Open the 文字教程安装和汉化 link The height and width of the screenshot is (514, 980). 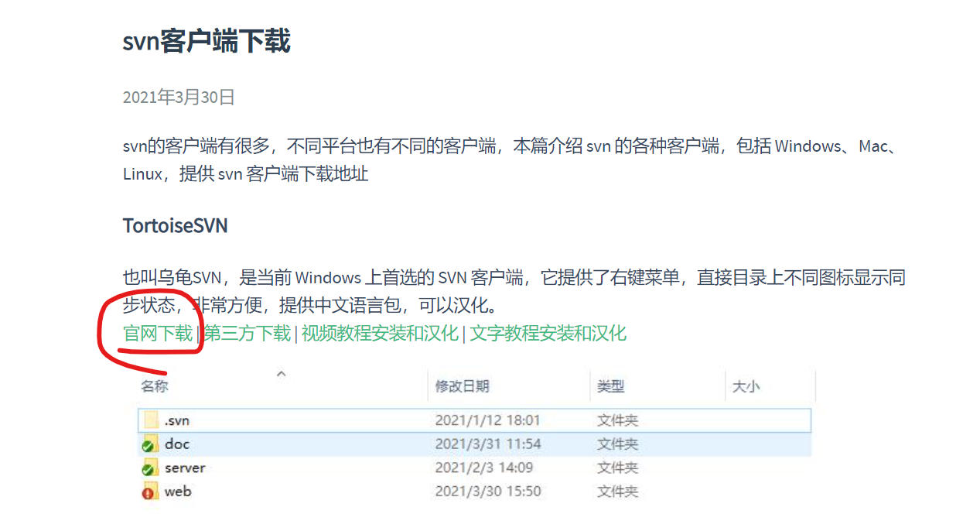(x=548, y=334)
